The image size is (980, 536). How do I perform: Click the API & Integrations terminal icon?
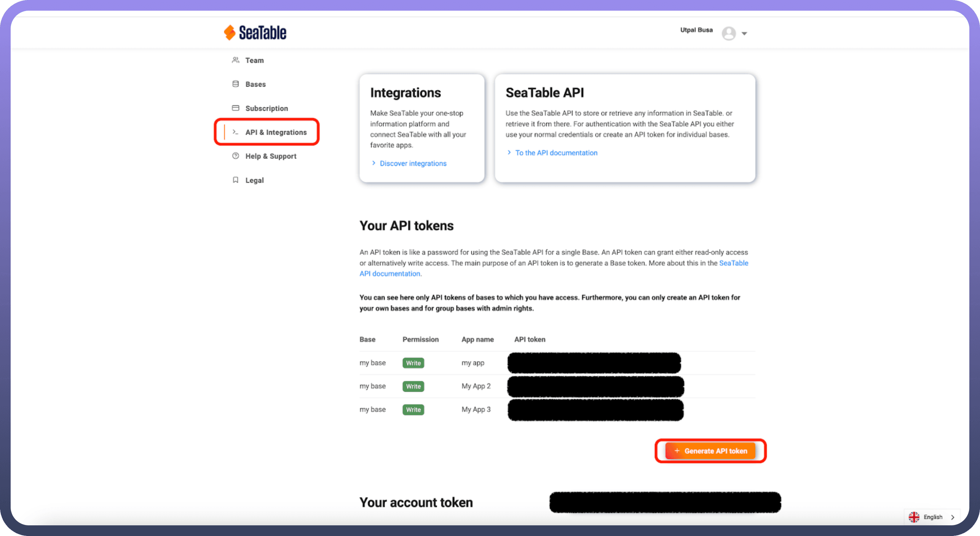235,132
